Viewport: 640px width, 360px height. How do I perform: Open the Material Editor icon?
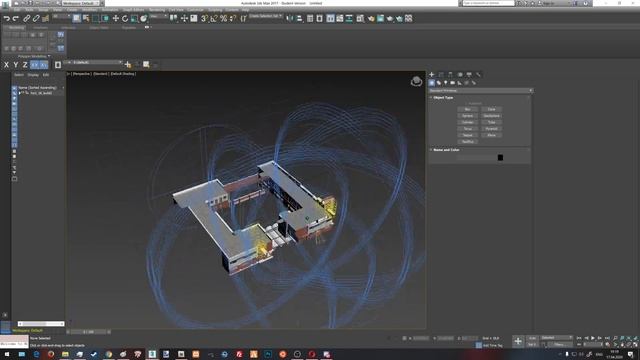click(x=360, y=18)
